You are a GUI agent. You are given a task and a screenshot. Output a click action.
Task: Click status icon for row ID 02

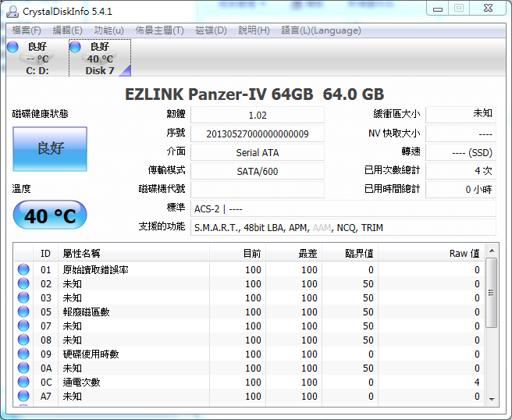click(23, 283)
